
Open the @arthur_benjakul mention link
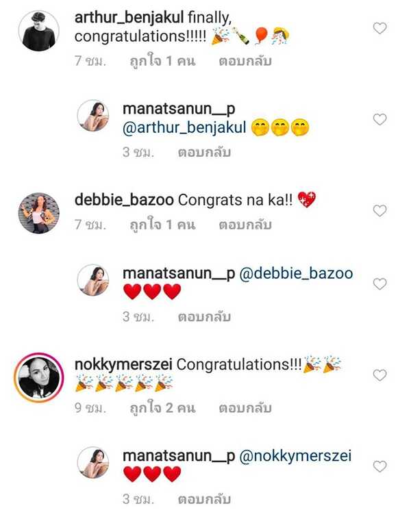tap(184, 128)
